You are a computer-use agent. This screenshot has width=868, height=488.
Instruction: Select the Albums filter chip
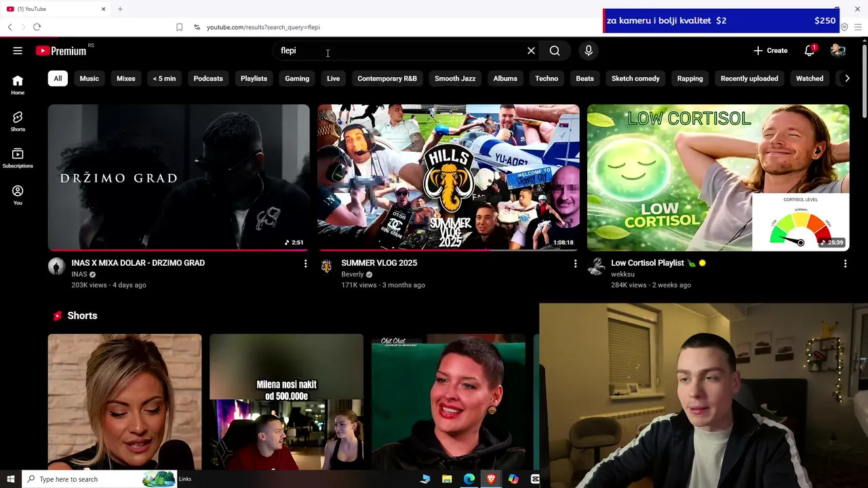[505, 79]
